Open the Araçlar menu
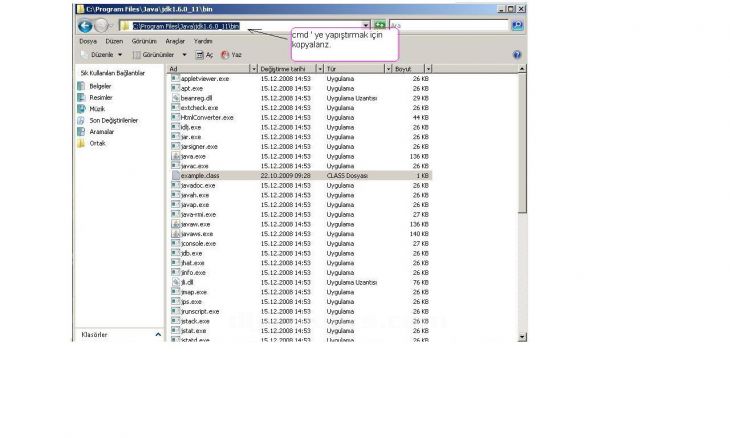Image resolution: width=730 pixels, height=438 pixels. [x=175, y=41]
